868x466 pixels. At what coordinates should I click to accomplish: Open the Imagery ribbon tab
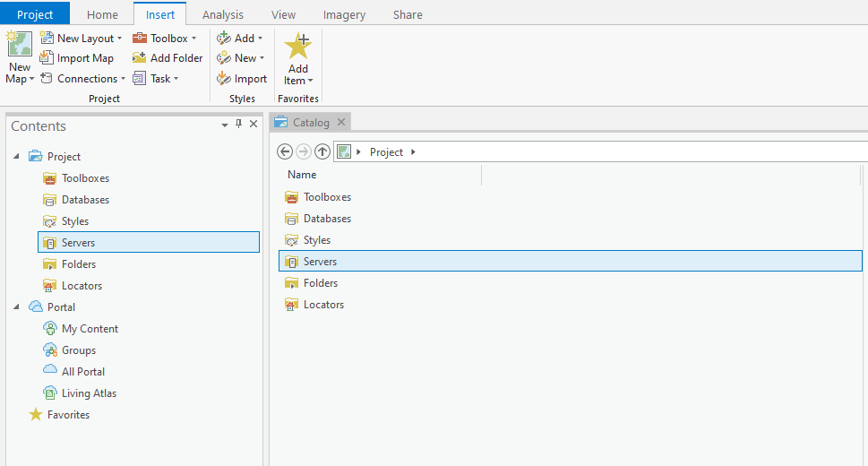[x=344, y=14]
